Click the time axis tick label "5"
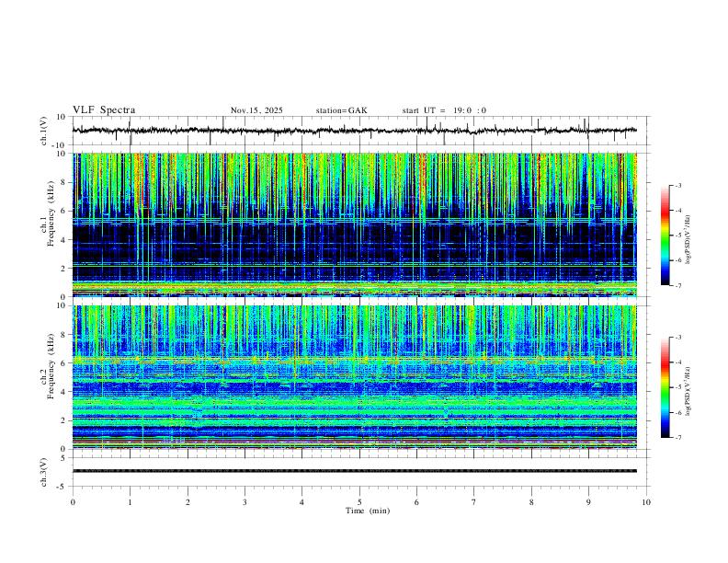Viewport: 728px width, 563px height. tap(359, 502)
